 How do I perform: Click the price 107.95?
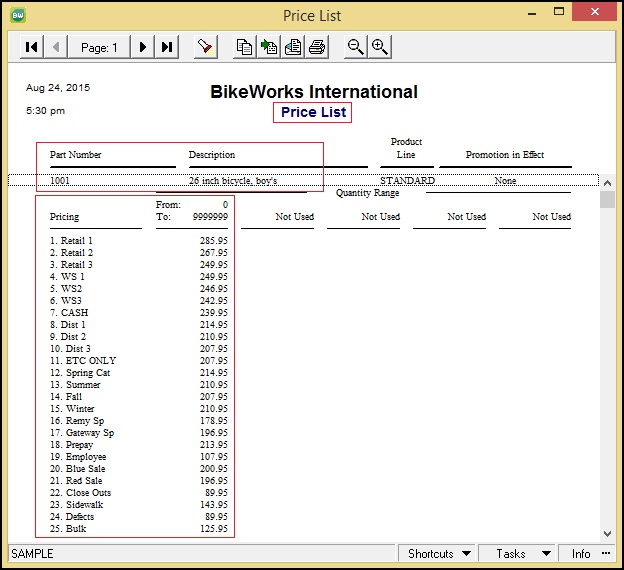click(214, 457)
